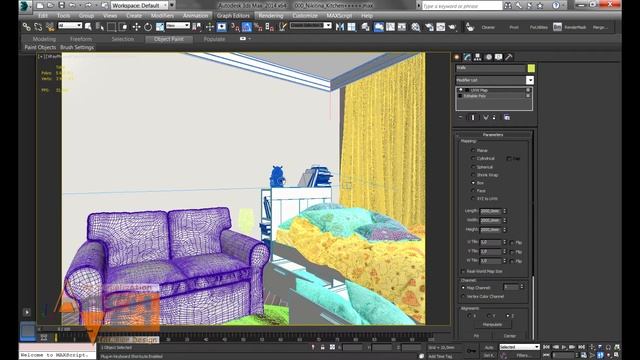The image size is (640, 360).
Task: Open the Graph Editors menu
Action: (x=233, y=16)
